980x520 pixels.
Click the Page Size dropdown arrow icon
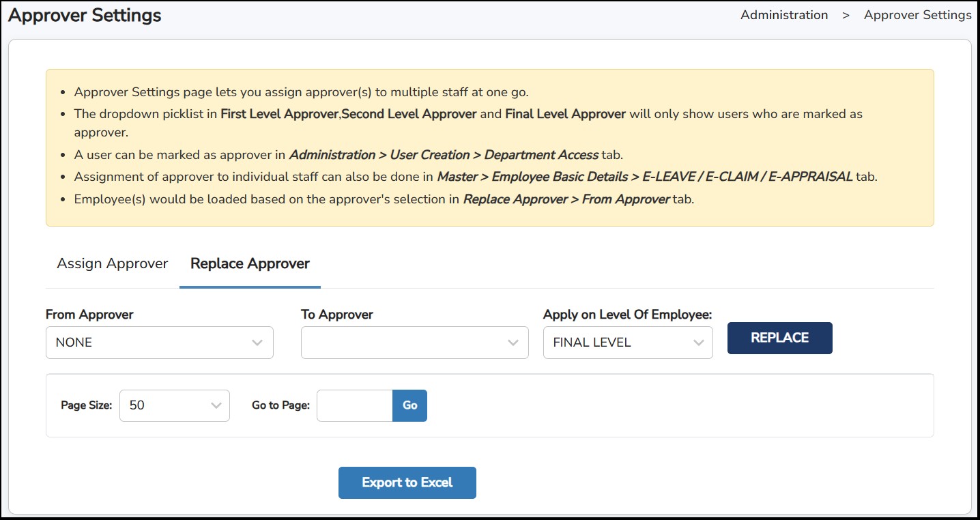(x=217, y=405)
